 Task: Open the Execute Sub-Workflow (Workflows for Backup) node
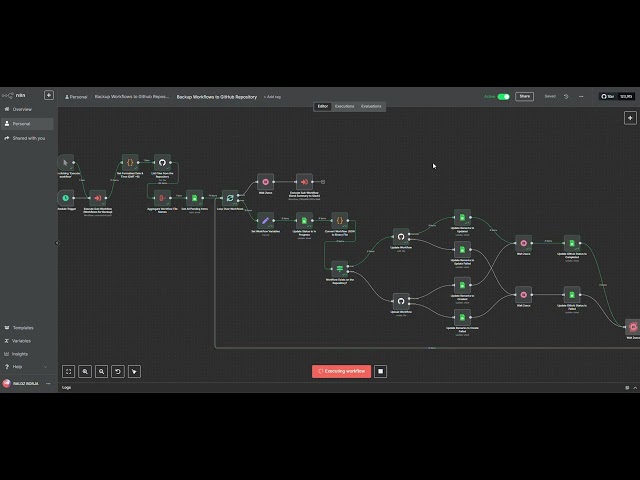98,198
